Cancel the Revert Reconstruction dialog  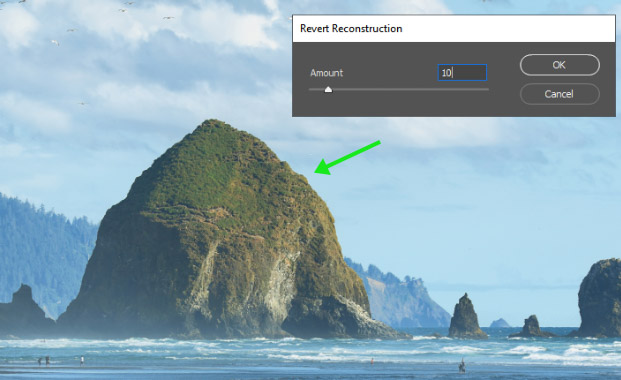pyautogui.click(x=559, y=94)
